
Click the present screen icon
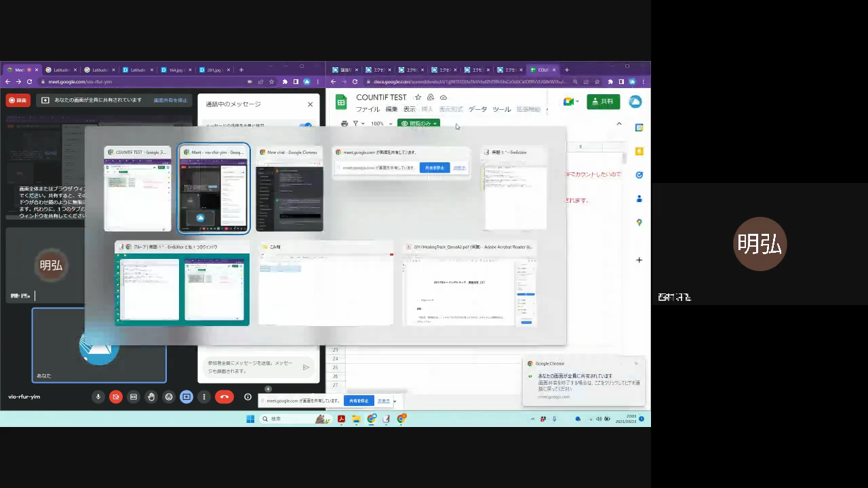tap(186, 397)
